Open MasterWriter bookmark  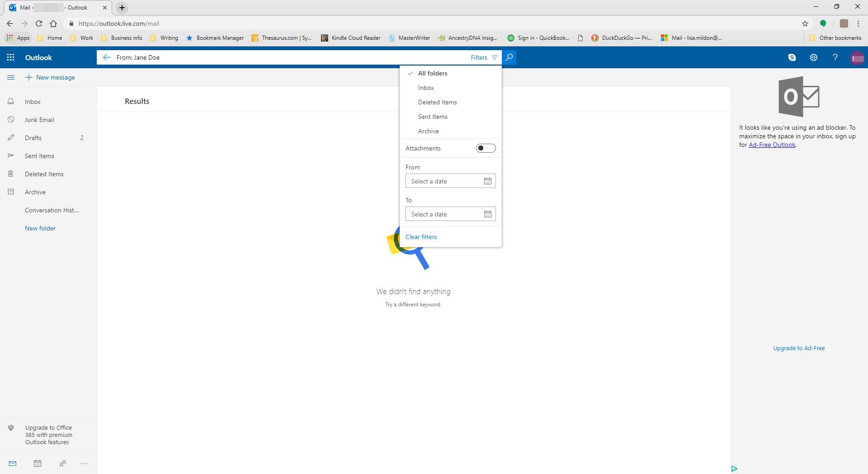coord(409,38)
